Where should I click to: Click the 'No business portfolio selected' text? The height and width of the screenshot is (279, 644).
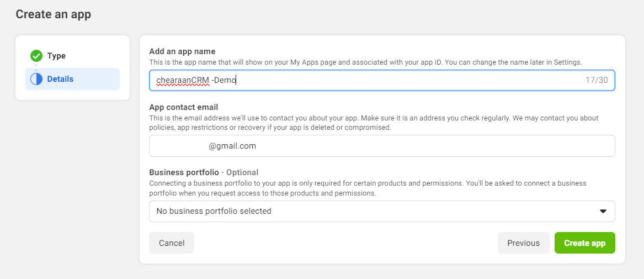tap(214, 211)
